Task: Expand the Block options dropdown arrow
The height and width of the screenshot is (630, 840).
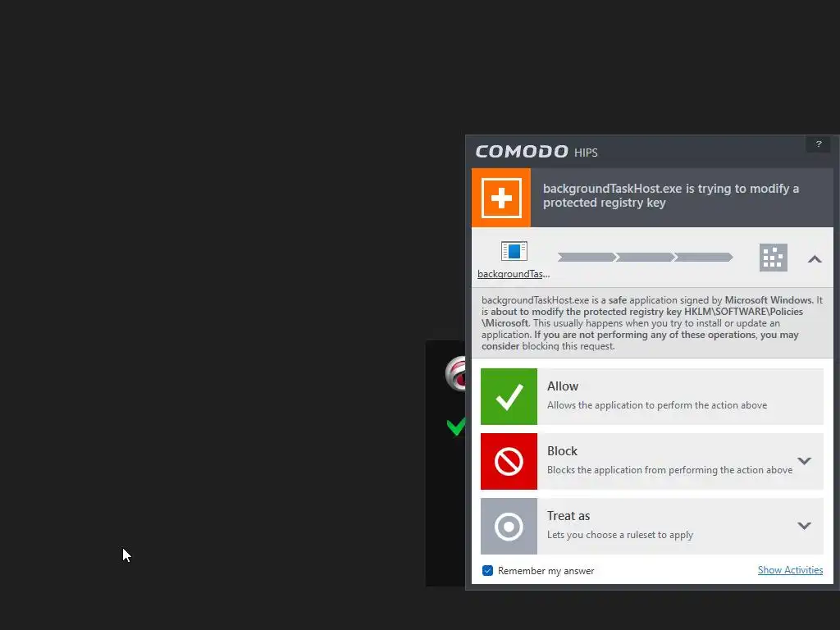Action: (804, 461)
